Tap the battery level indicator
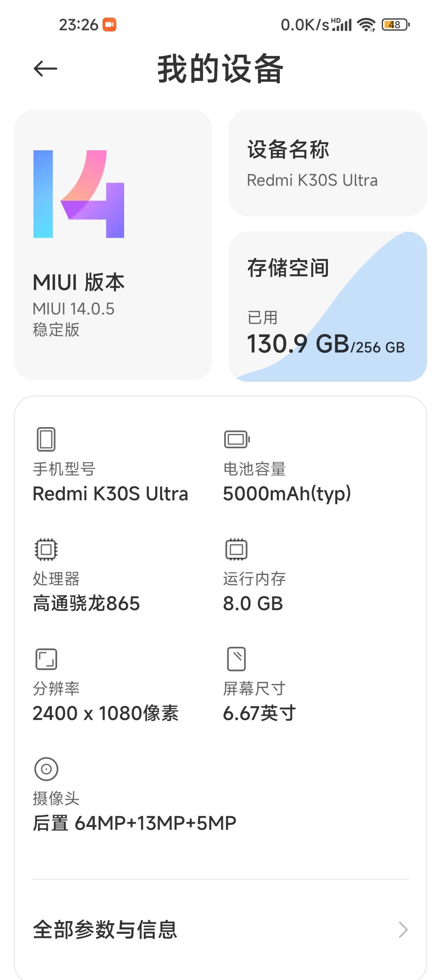This screenshot has height=980, width=441. (x=395, y=25)
